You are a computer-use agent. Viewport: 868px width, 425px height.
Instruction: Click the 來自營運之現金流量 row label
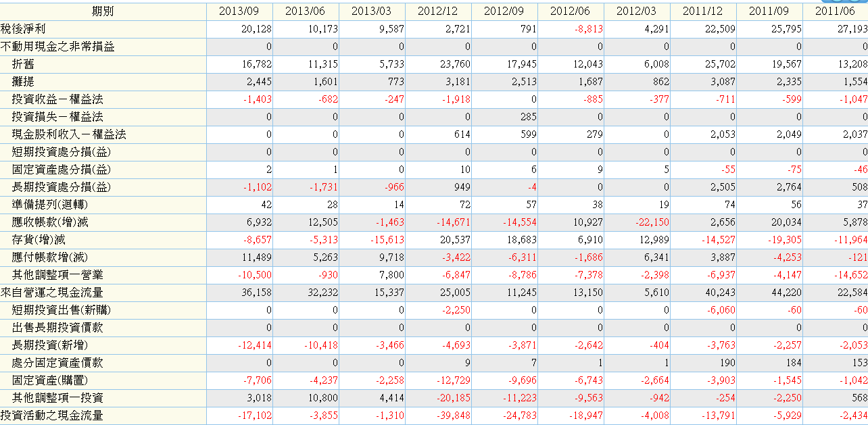coord(52,293)
